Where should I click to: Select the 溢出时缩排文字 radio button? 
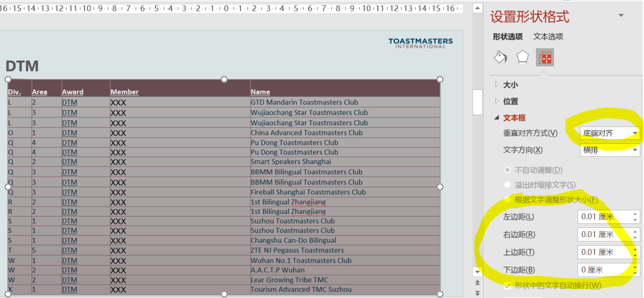tap(507, 185)
